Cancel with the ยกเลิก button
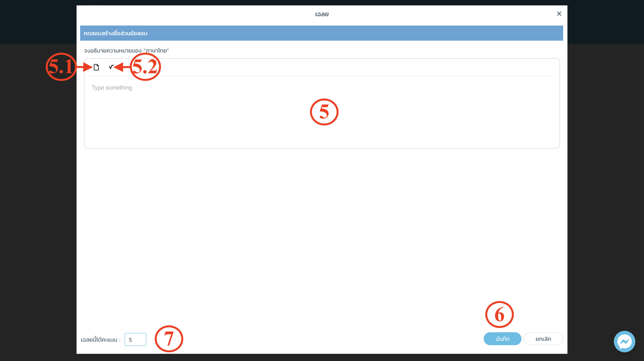This screenshot has width=644, height=361. [543, 339]
